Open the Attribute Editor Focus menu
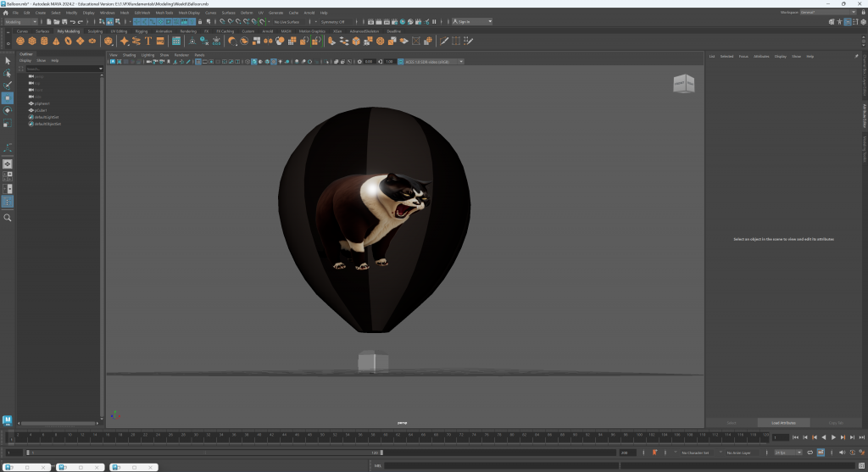This screenshot has width=868, height=472. click(x=743, y=57)
